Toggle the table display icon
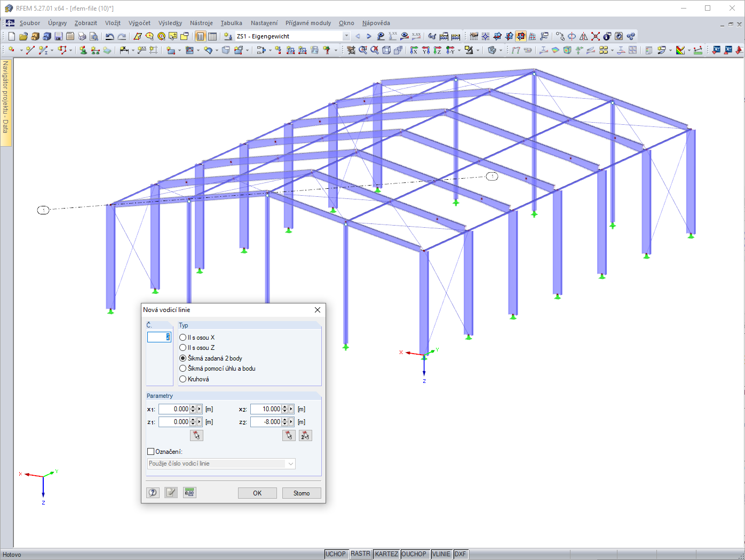 (212, 36)
